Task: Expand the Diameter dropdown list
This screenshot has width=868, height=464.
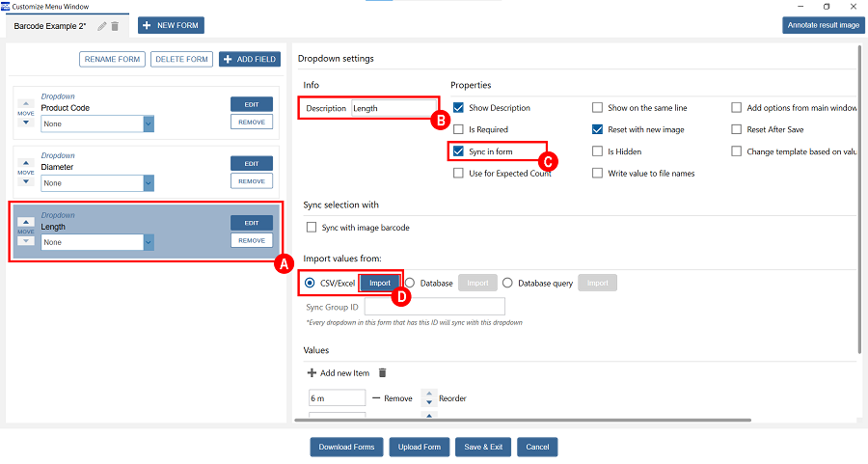Action: point(149,182)
